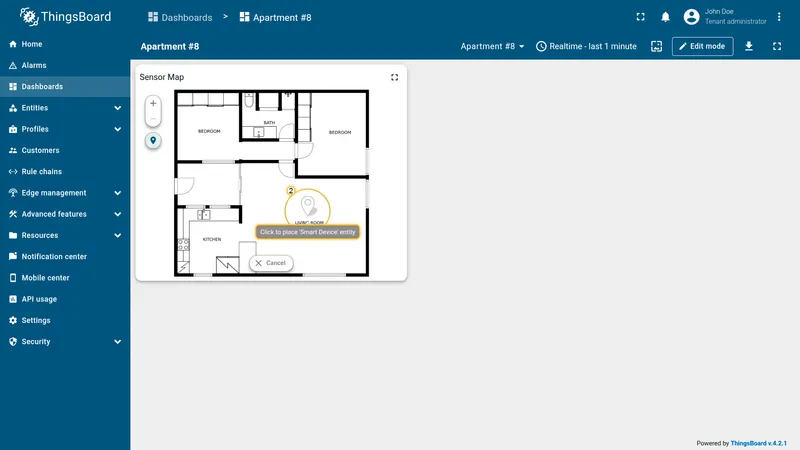Expand the Resources chevron

click(x=117, y=235)
